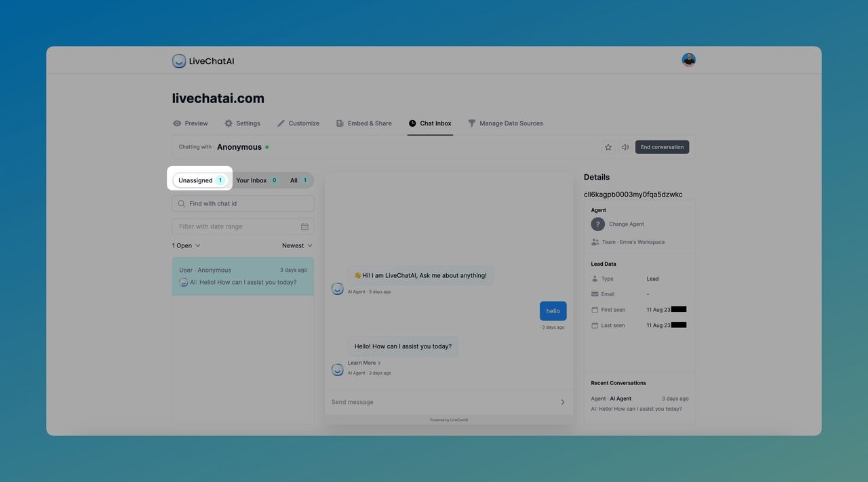Viewport: 868px width, 482px height.
Task: Select the chat id cll6kagpb0003my0fqa5dzwkc
Action: (633, 195)
